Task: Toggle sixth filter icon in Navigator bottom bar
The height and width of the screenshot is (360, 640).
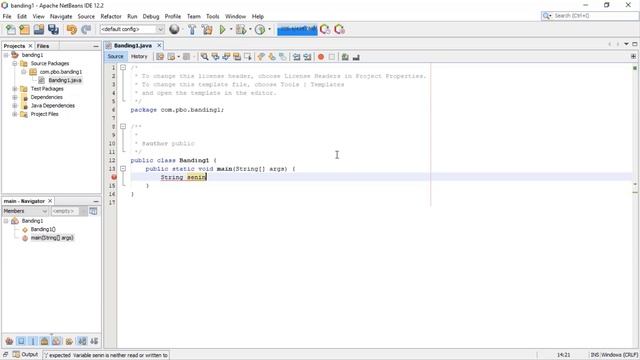Action: click(69, 341)
